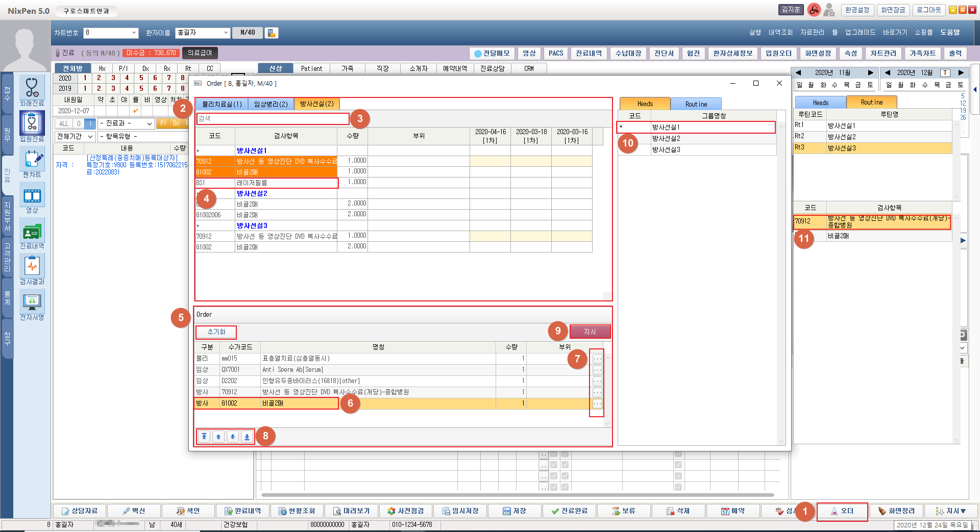Move selected order row to bottom
This screenshot has height=532, width=980.
click(247, 437)
